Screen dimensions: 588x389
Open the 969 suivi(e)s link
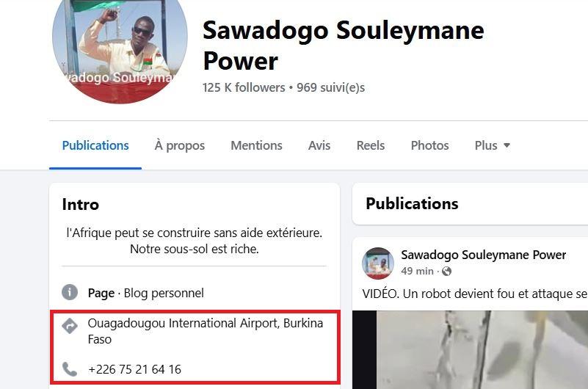[x=331, y=87]
